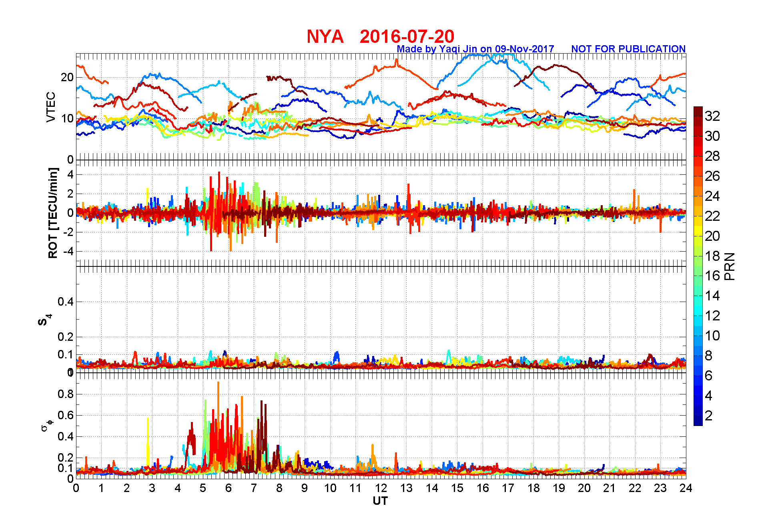Click the colorbar tick label 26

pyautogui.click(x=712, y=176)
